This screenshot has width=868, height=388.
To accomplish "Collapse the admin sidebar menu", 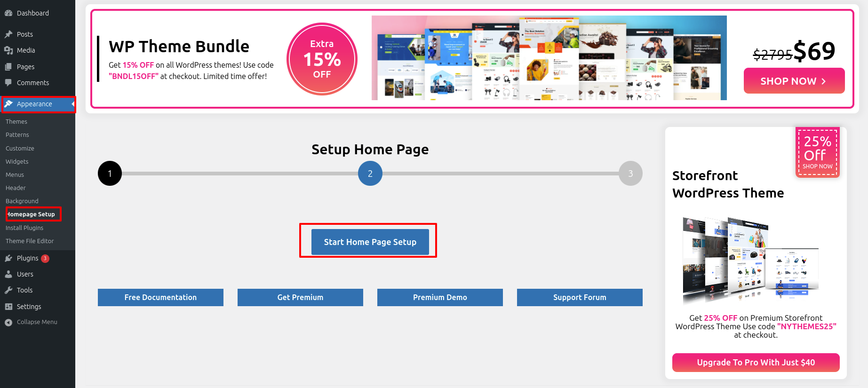I will pyautogui.click(x=38, y=322).
